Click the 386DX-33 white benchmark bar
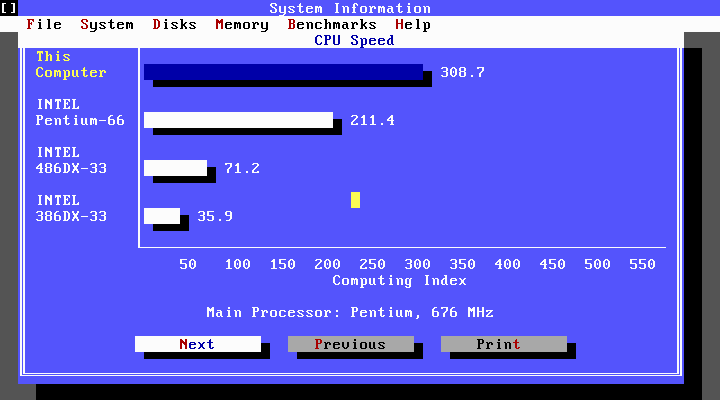This screenshot has height=400, width=720. coord(162,216)
